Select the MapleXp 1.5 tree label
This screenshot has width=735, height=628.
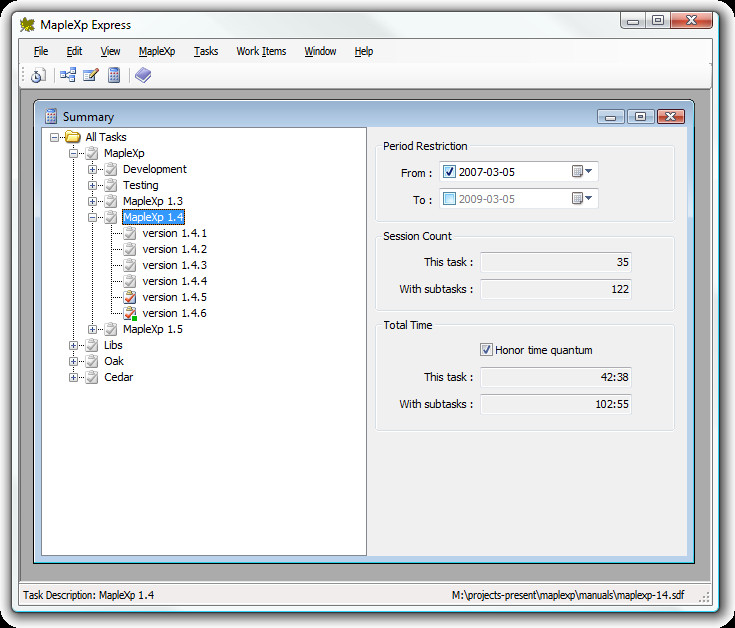point(153,329)
